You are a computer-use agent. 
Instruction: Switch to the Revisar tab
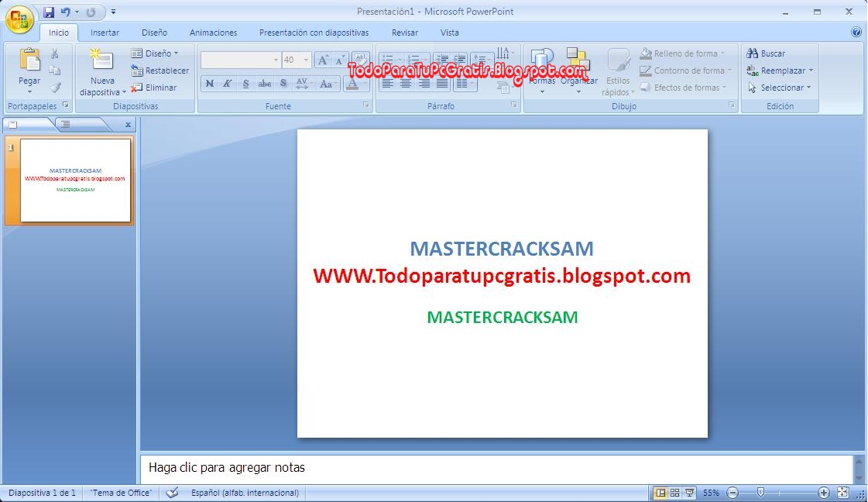pyautogui.click(x=405, y=33)
